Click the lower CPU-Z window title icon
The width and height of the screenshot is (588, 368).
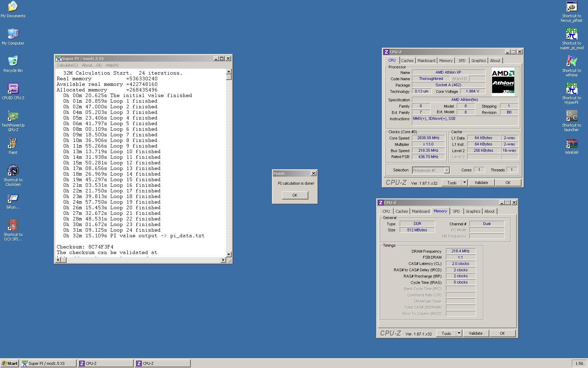381,203
